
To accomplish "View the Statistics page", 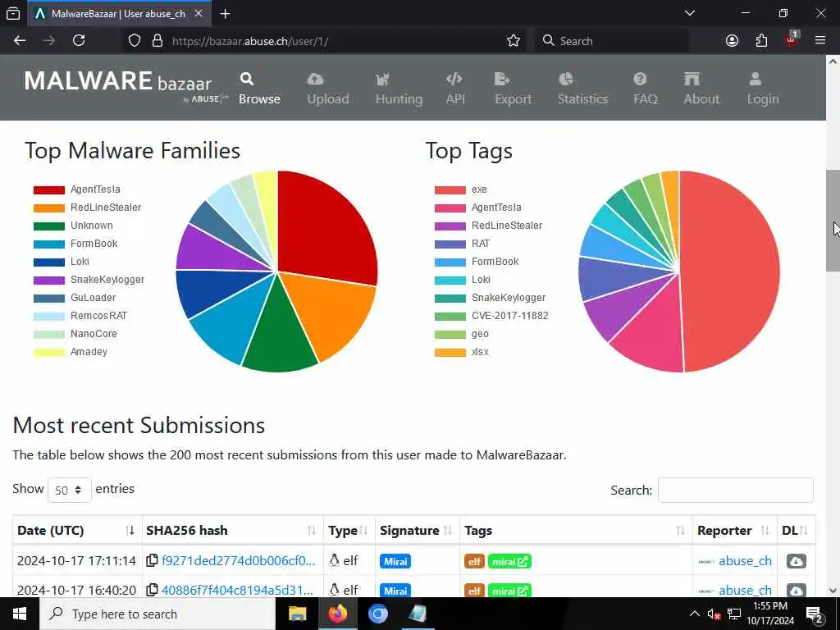I will 582,89.
